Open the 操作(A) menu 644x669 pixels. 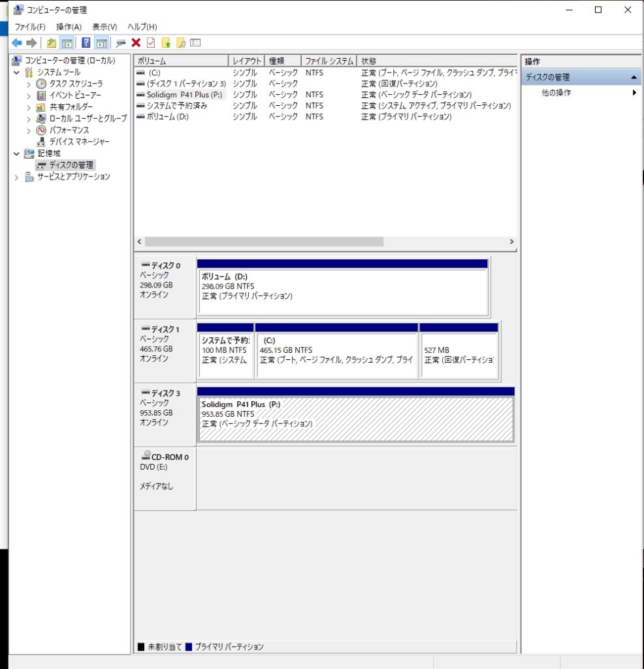(69, 27)
